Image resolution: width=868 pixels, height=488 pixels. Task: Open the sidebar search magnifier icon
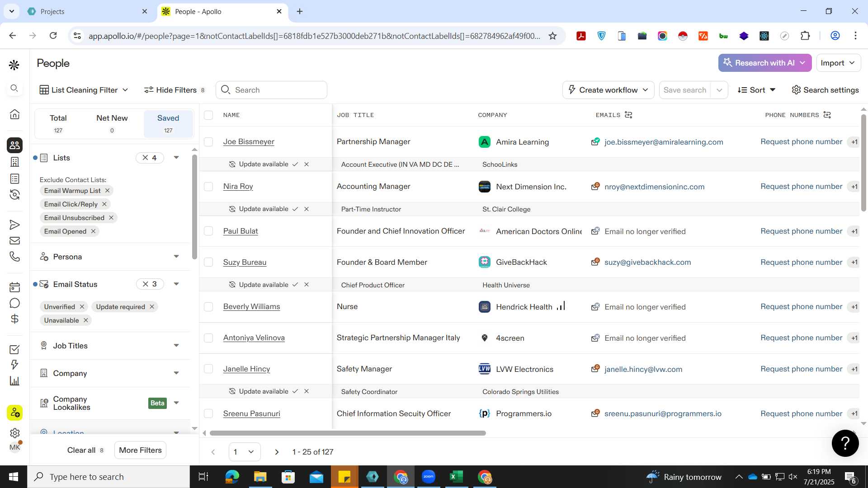[x=14, y=88]
